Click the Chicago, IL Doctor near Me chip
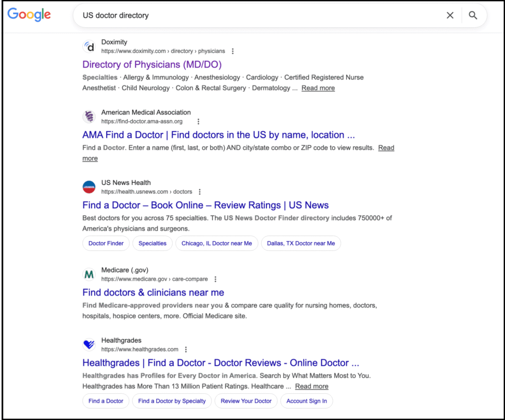The image size is (505, 420). (x=216, y=243)
